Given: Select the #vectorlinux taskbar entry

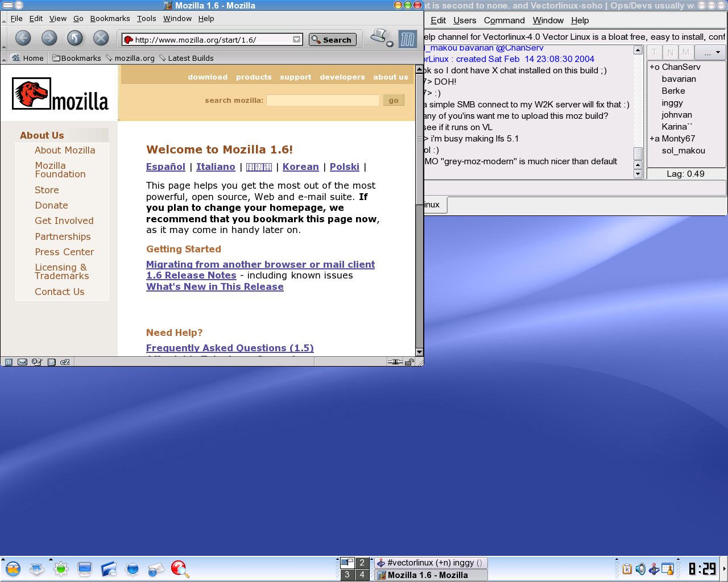Looking at the screenshot, I should pos(431,563).
